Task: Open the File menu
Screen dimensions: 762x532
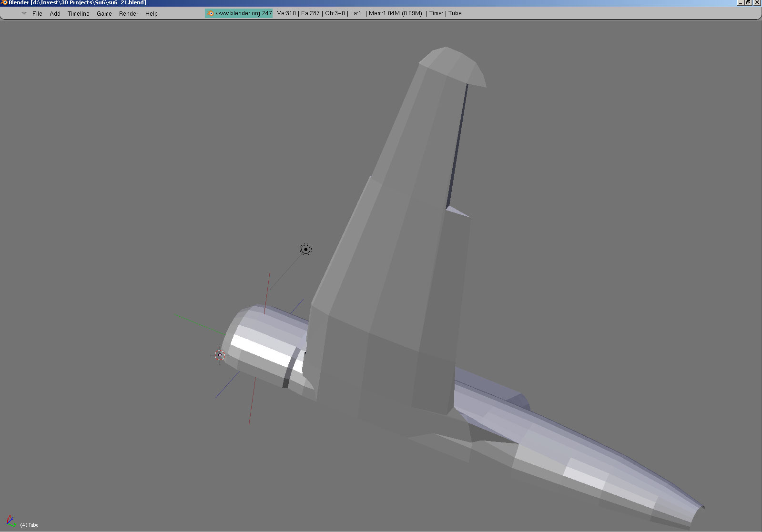Action: [x=37, y=13]
